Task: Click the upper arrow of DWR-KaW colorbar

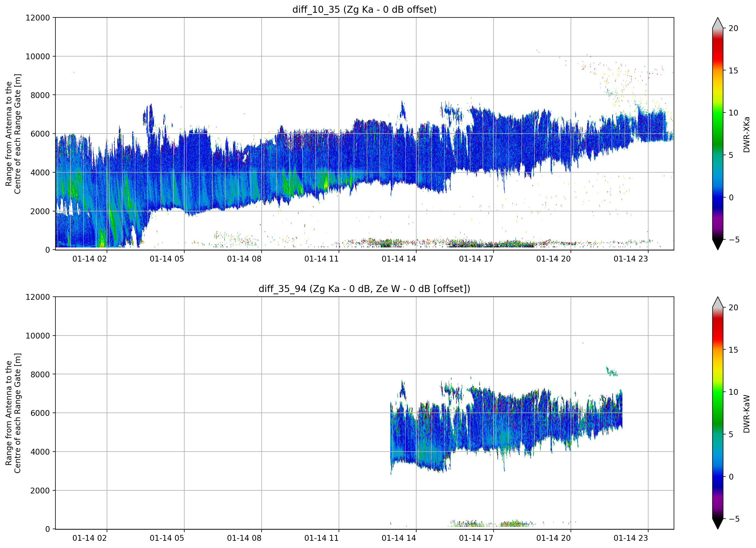Action: coord(718,302)
